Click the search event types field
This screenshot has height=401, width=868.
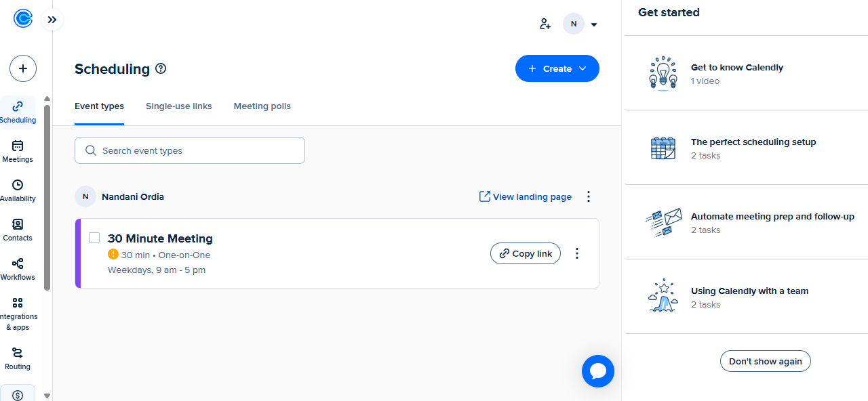pos(189,150)
